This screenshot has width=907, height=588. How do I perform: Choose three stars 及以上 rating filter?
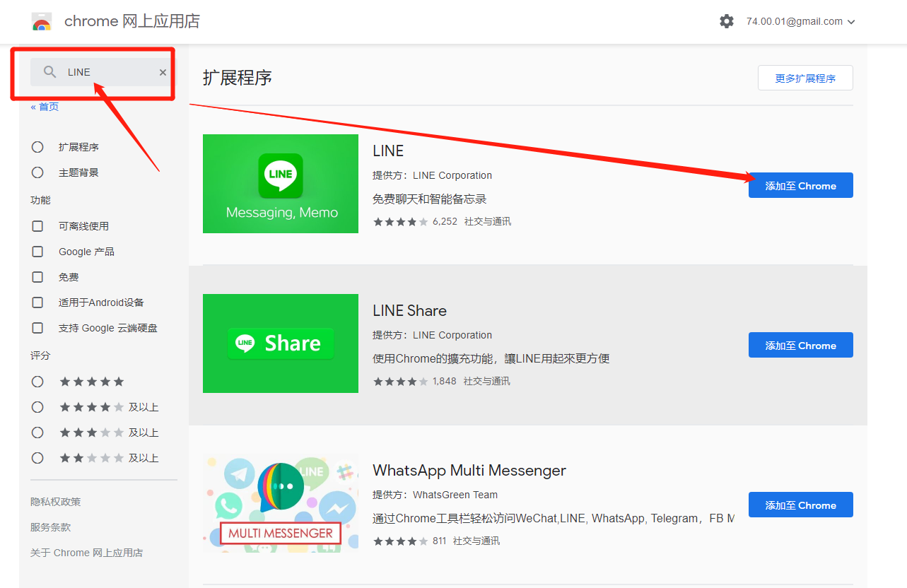[37, 433]
